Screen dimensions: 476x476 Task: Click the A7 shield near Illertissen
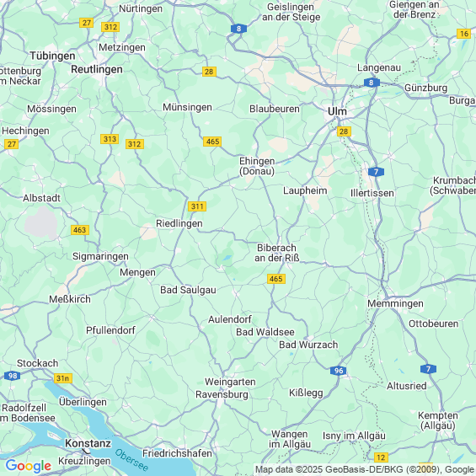coord(376,172)
